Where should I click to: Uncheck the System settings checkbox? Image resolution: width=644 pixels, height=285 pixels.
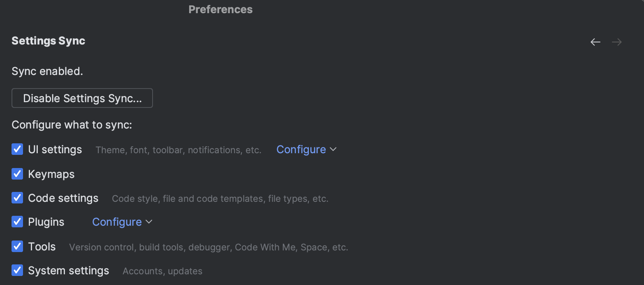[x=17, y=271]
